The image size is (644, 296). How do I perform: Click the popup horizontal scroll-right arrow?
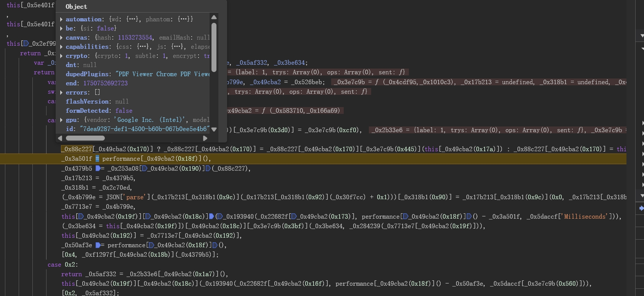coord(205,138)
